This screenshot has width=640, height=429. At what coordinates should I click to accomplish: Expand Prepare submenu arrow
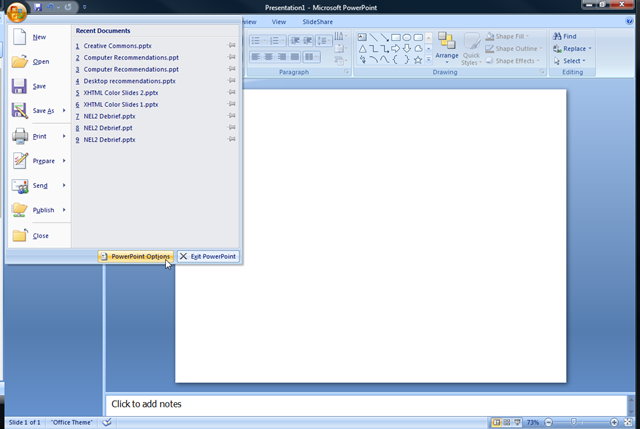(x=64, y=160)
